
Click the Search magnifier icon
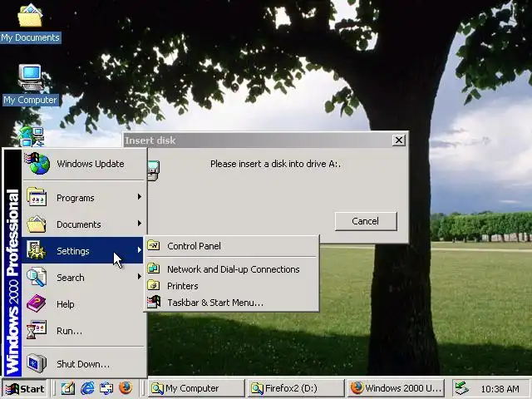pos(37,277)
